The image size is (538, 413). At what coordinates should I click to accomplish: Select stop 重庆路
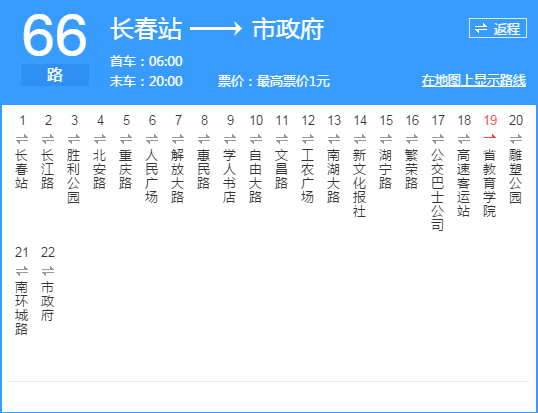126,169
